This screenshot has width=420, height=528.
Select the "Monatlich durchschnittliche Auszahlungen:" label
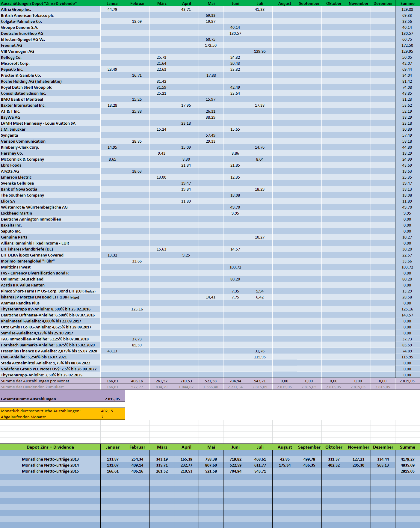pos(41,411)
